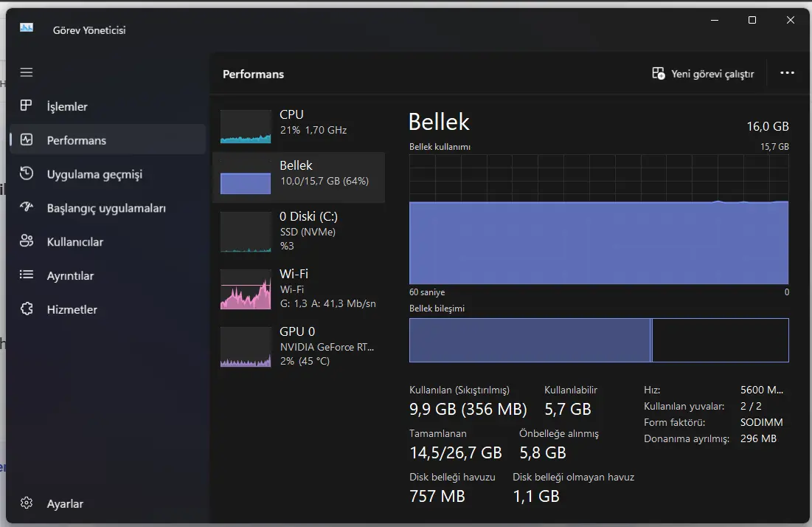Open the Ayrıntılar page
Screen dimensions: 812x527
click(x=70, y=275)
